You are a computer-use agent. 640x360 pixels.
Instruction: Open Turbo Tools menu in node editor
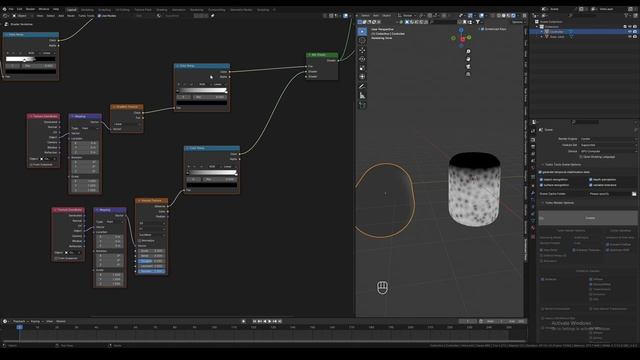pos(86,16)
